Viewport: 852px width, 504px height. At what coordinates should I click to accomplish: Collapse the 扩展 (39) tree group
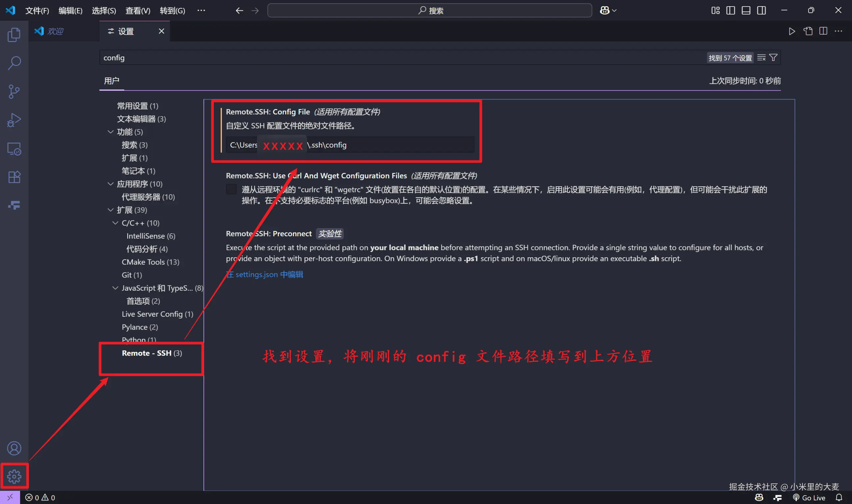(110, 210)
